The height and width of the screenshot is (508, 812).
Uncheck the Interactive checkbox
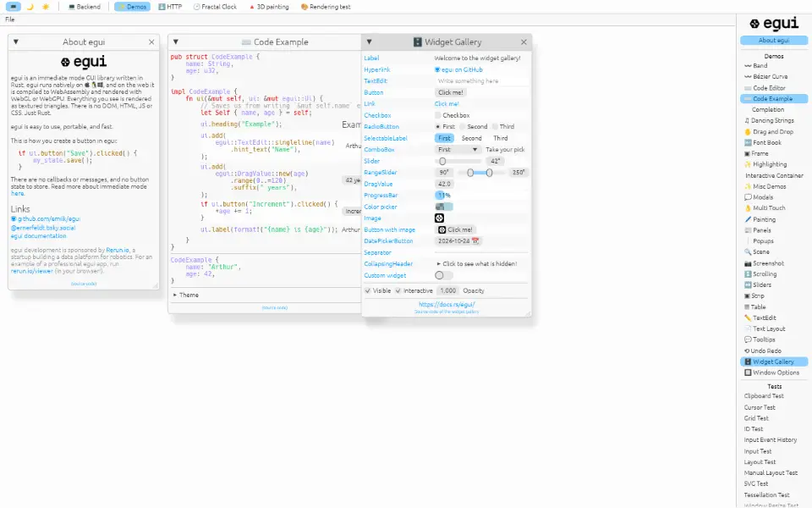[414, 290]
